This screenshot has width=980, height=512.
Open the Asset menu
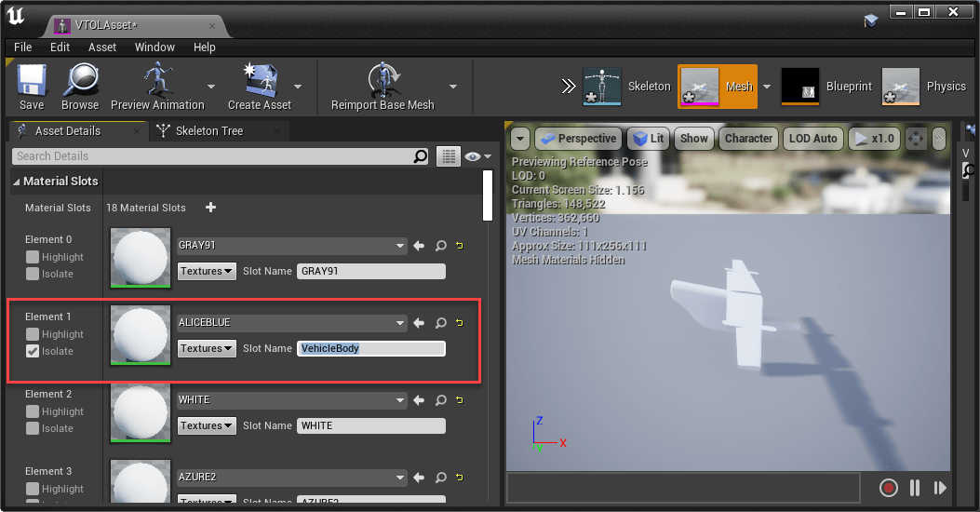[x=101, y=47]
